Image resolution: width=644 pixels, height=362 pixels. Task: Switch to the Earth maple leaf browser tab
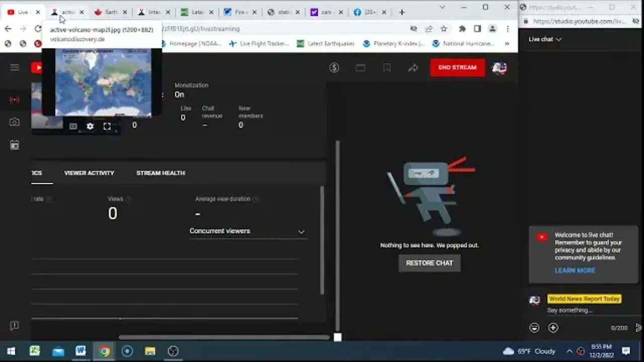click(112, 12)
